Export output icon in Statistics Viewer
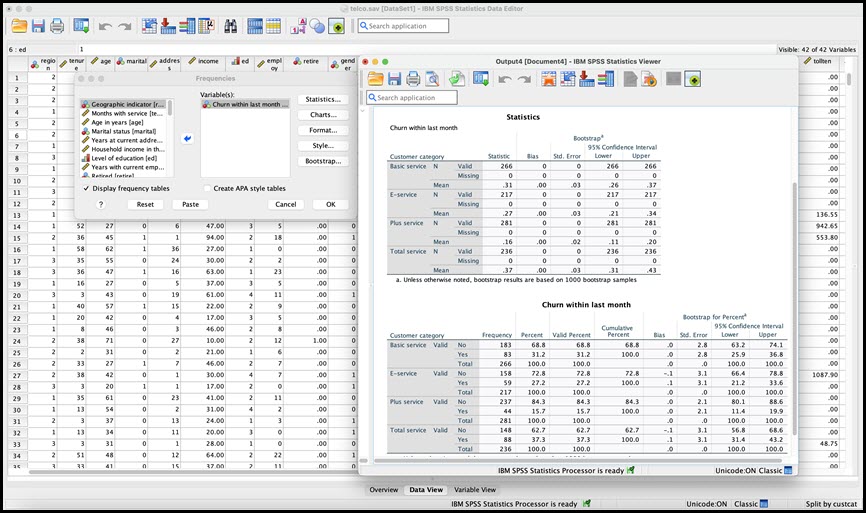This screenshot has width=866, height=513. click(457, 79)
